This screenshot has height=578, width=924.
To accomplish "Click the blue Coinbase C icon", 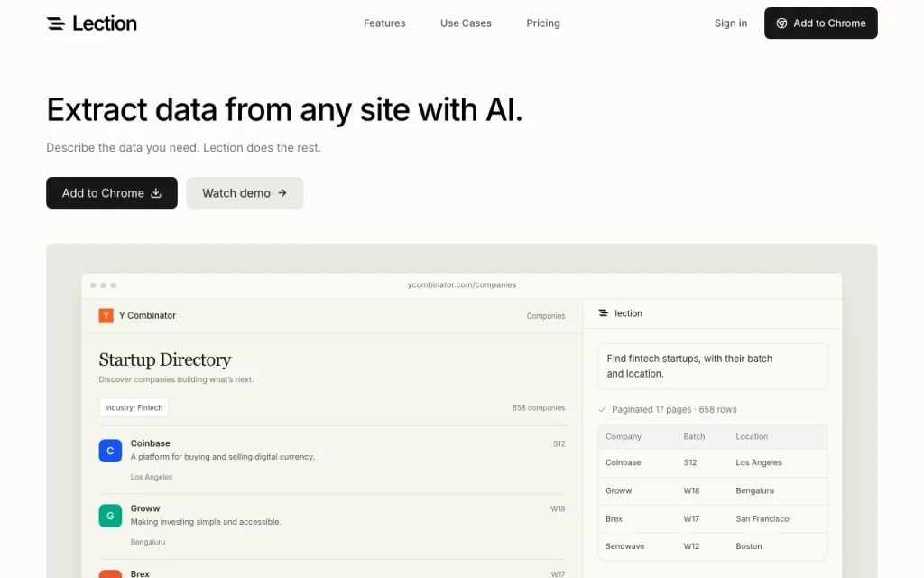I will point(110,451).
